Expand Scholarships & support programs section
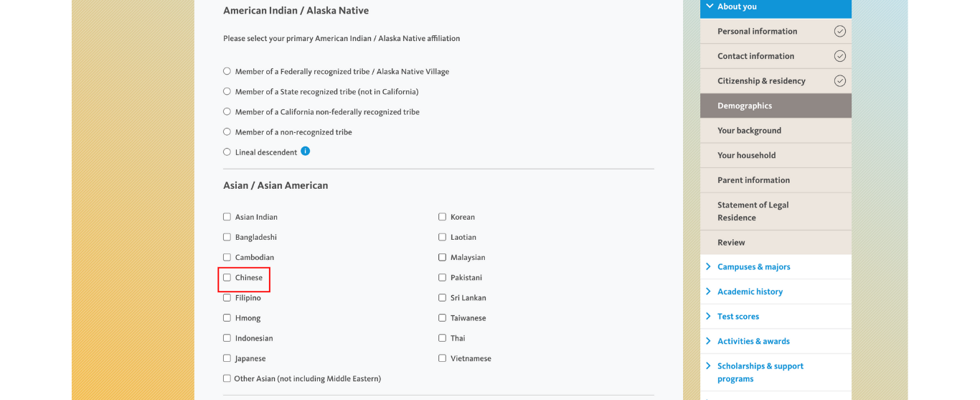This screenshot has width=980, height=400. (x=776, y=372)
